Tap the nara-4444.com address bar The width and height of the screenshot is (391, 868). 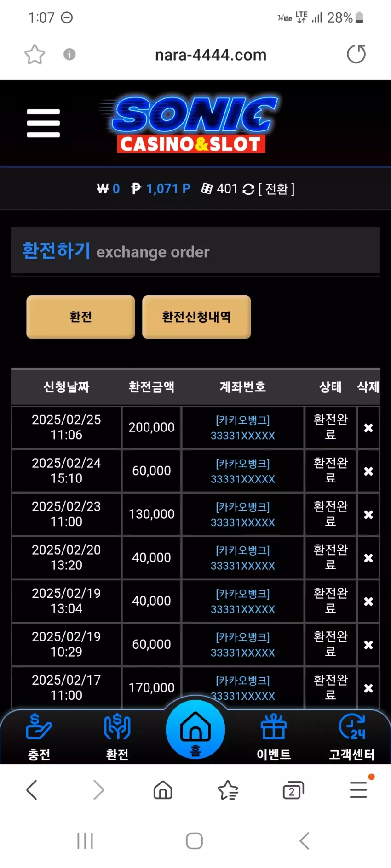pos(211,55)
